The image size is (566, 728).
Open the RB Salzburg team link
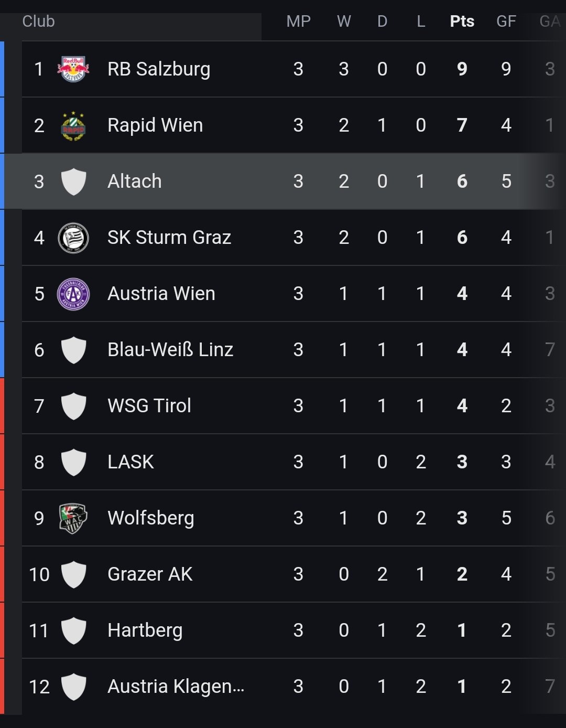point(159,69)
